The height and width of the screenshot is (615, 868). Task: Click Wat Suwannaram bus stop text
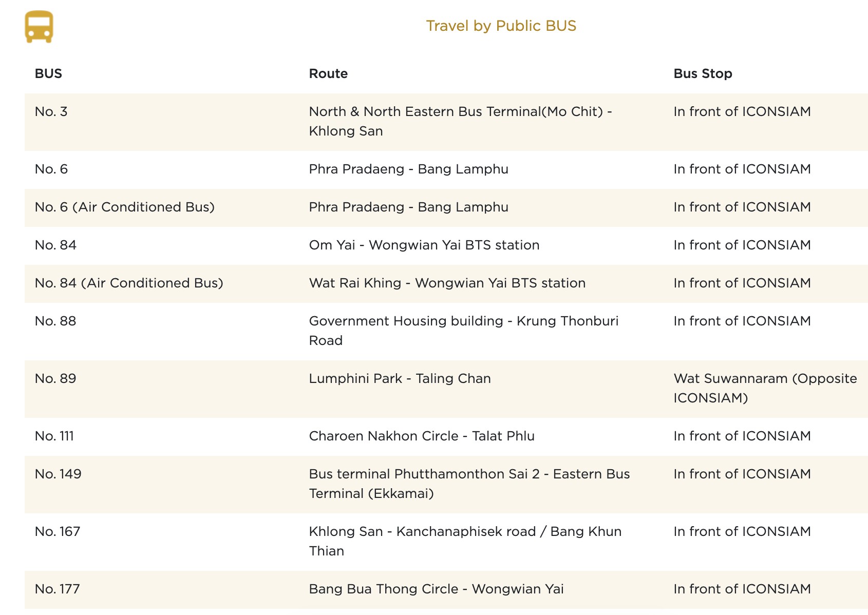(765, 388)
